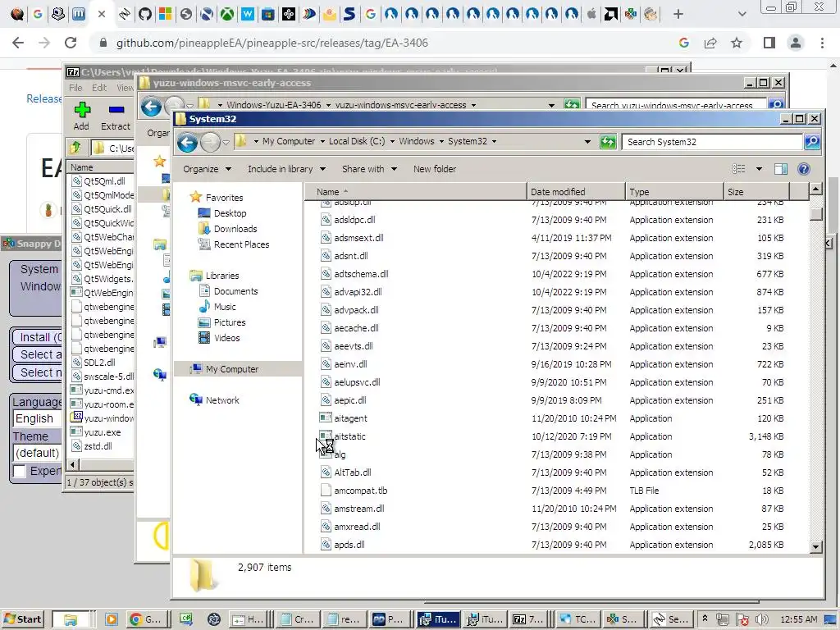Select the amcompat.tlb file

(361, 491)
